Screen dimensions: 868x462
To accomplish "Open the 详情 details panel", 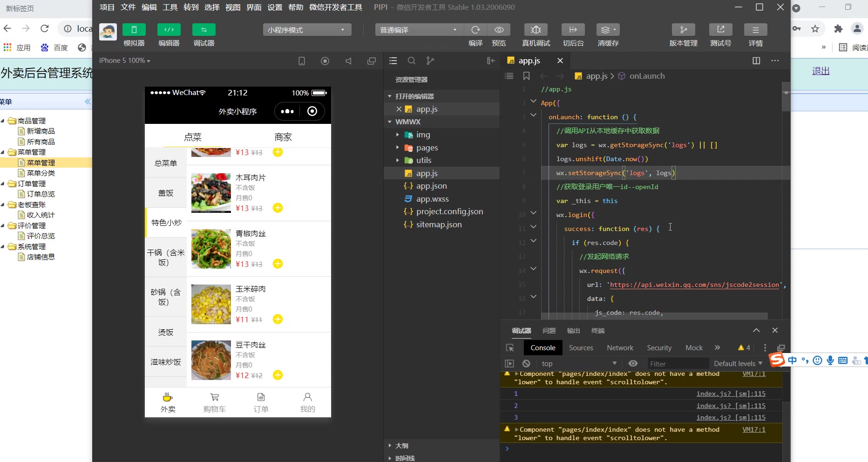I will pyautogui.click(x=756, y=30).
